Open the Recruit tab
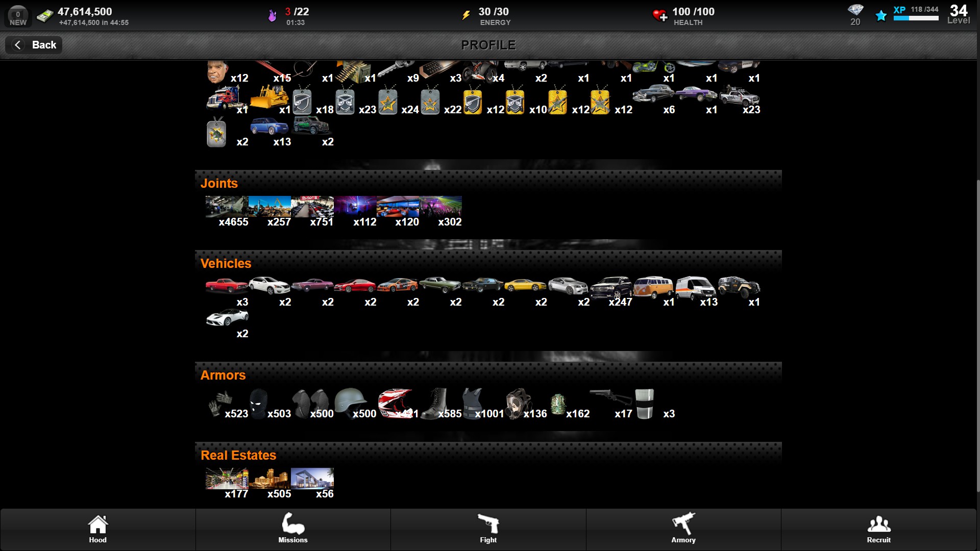 [x=878, y=529]
